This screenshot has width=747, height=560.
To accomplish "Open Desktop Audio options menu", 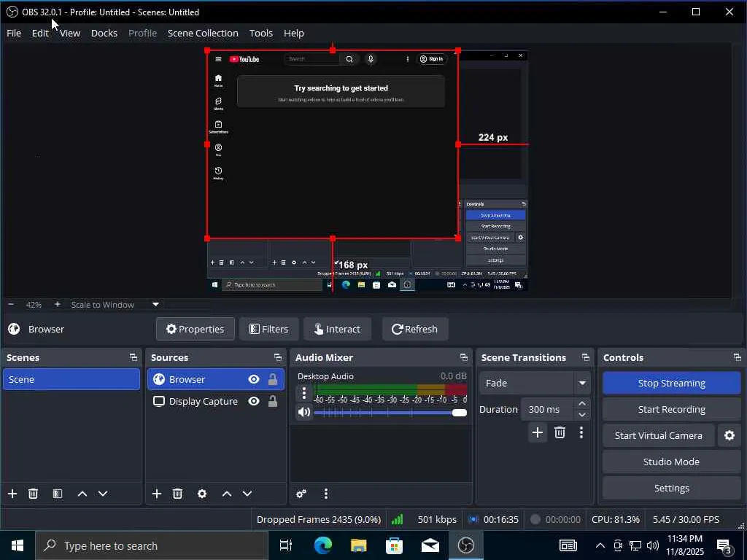I will click(x=304, y=394).
